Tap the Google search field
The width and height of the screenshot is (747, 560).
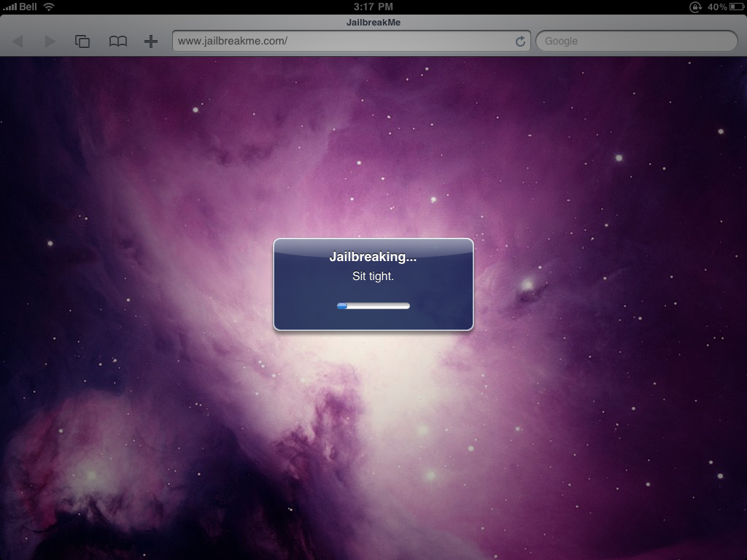click(x=636, y=41)
